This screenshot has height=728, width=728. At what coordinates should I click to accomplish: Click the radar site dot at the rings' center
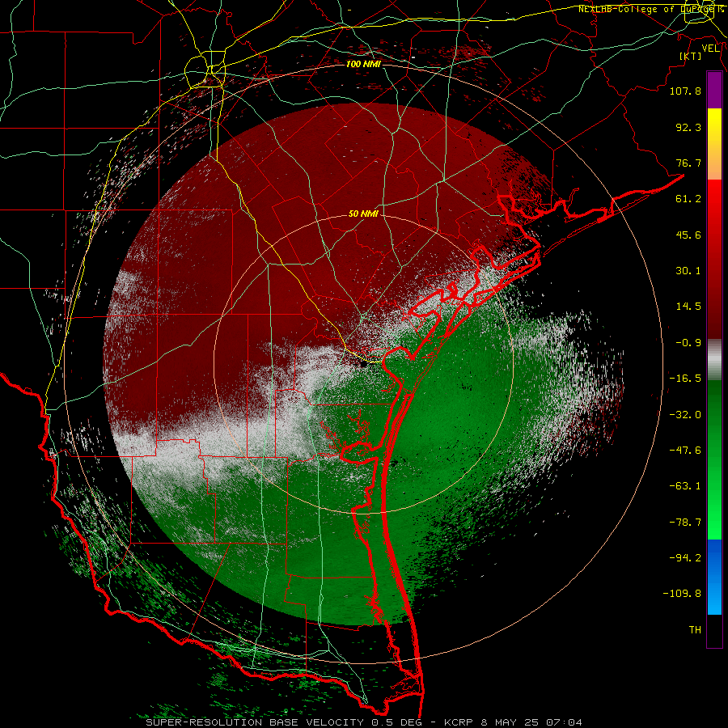coord(364,365)
